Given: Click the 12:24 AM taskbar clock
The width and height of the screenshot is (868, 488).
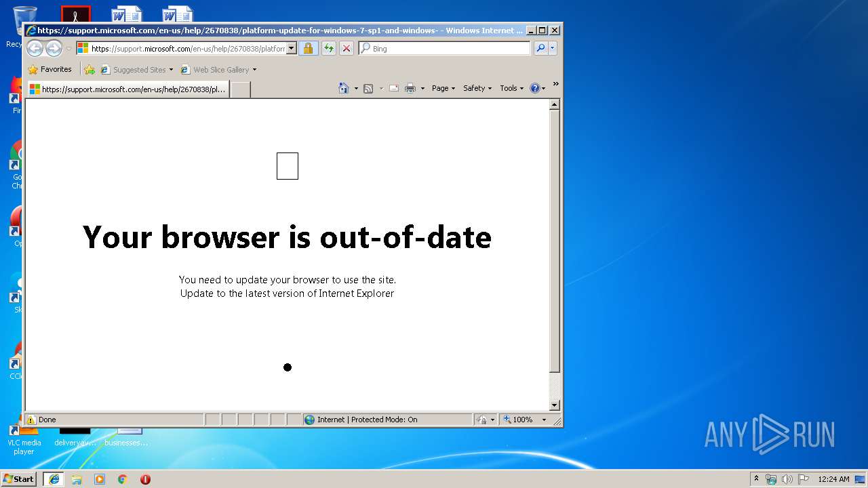Looking at the screenshot, I should pyautogui.click(x=833, y=479).
